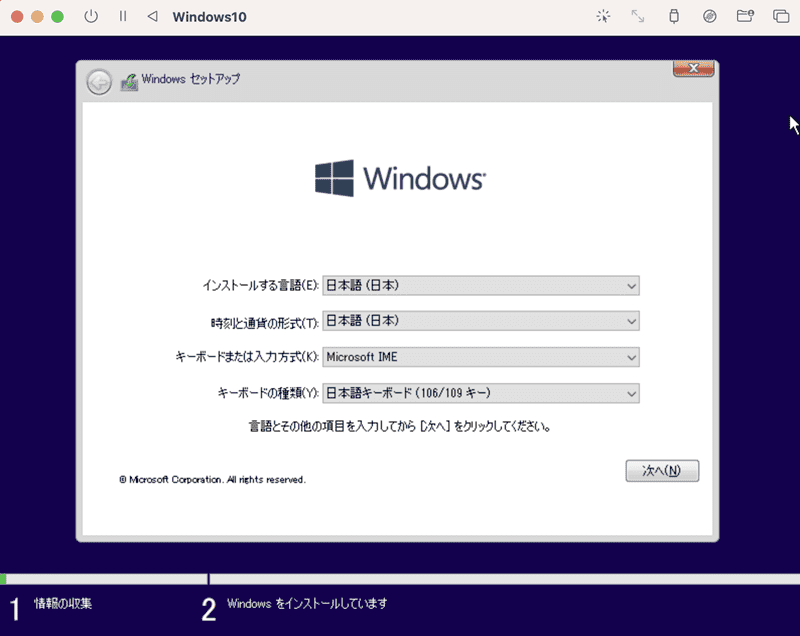This screenshot has width=800, height=636.
Task: Open the install language (E) dropdown
Action: [481, 286]
